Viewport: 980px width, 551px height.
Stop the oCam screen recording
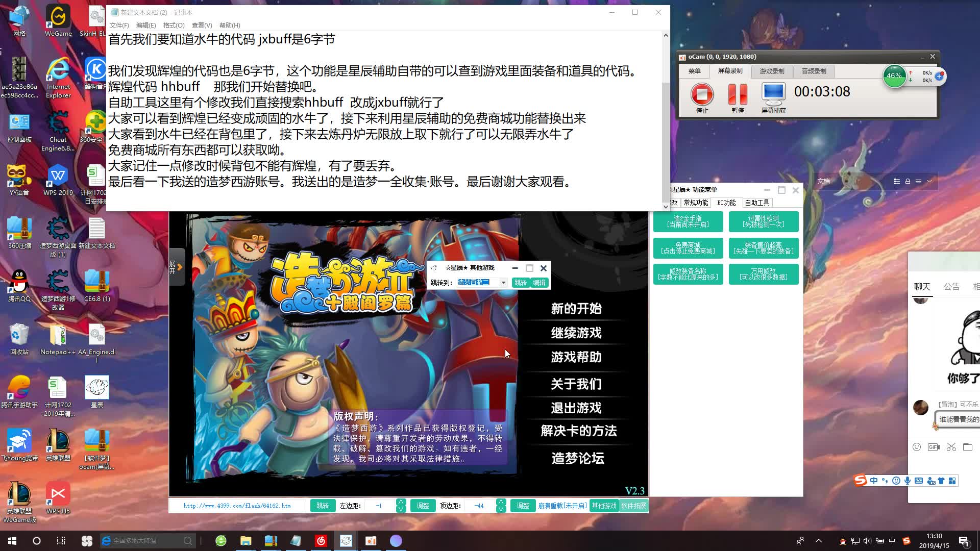702,94
